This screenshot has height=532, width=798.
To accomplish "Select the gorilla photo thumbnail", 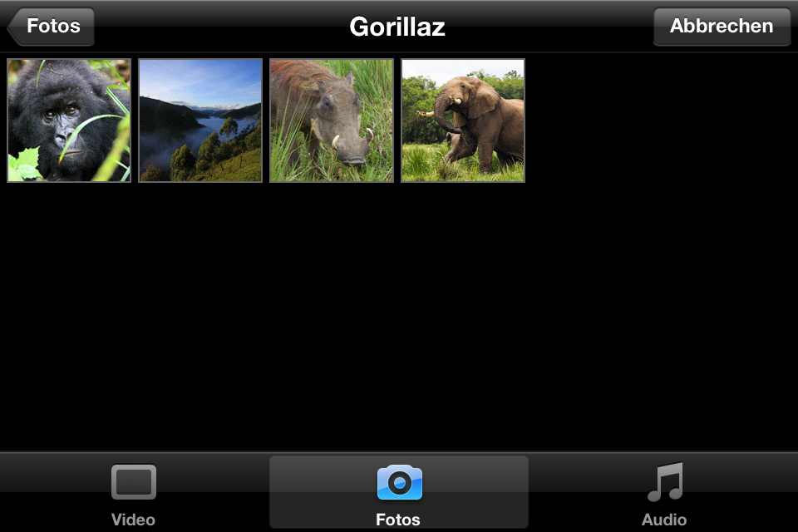I will coord(69,121).
